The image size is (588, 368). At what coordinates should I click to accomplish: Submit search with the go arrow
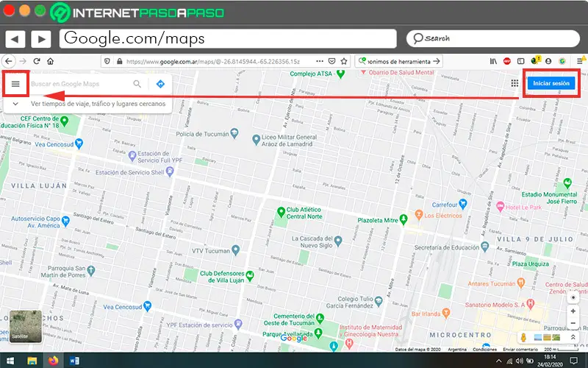[x=437, y=61]
